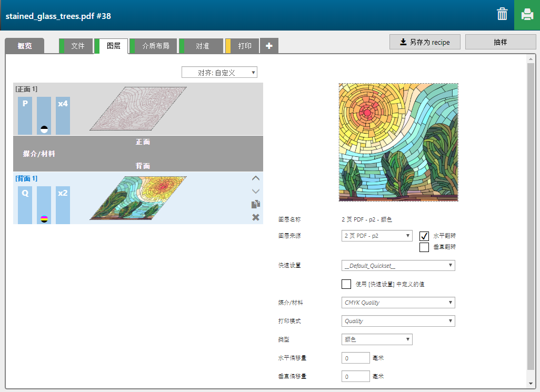Viewport: 540px width, 392px height.
Task: Select the 背面 1 layer thumbnail
Action: click(138, 198)
